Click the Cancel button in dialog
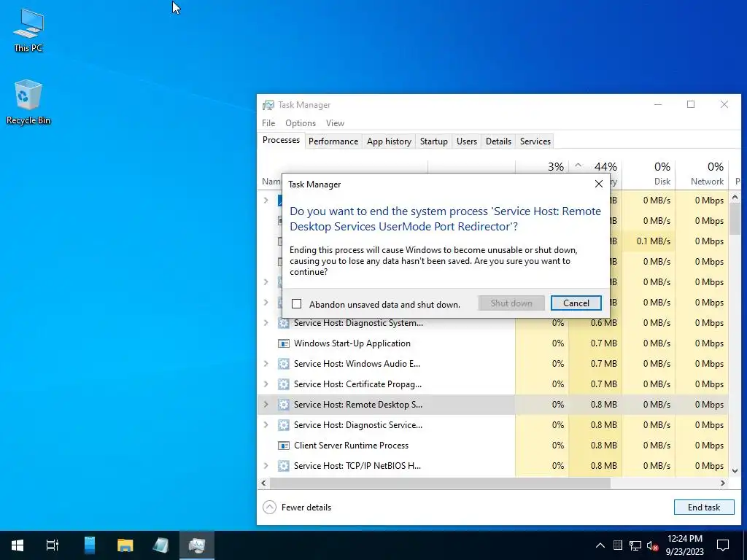747x560 pixels. pyautogui.click(x=576, y=303)
